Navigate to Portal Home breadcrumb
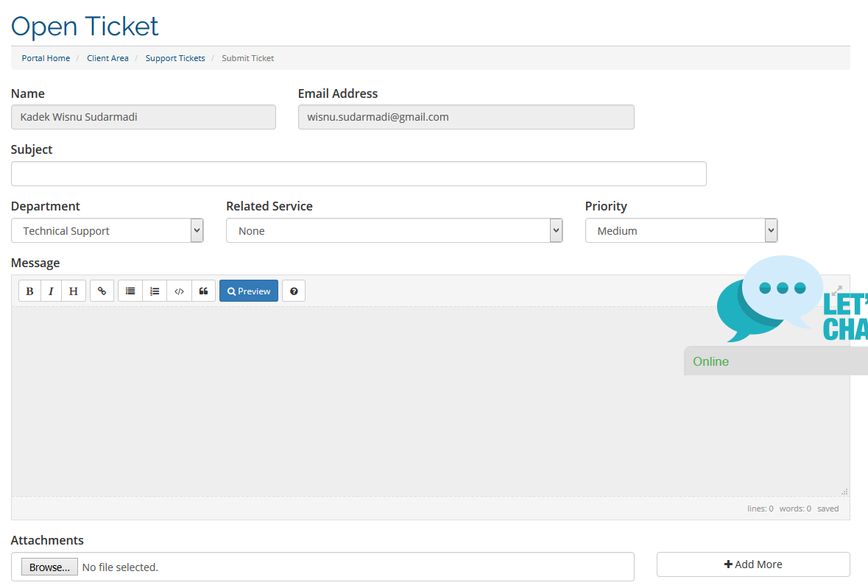This screenshot has height=588, width=868. tap(46, 58)
